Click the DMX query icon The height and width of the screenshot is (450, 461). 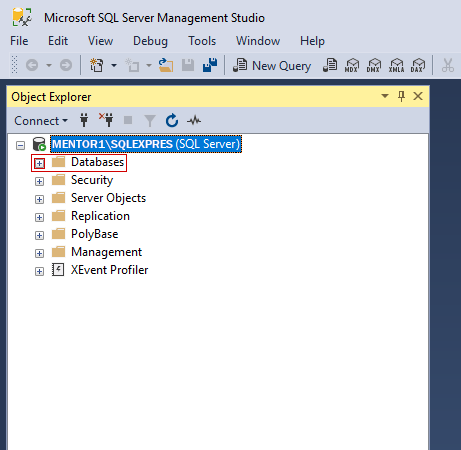click(374, 65)
